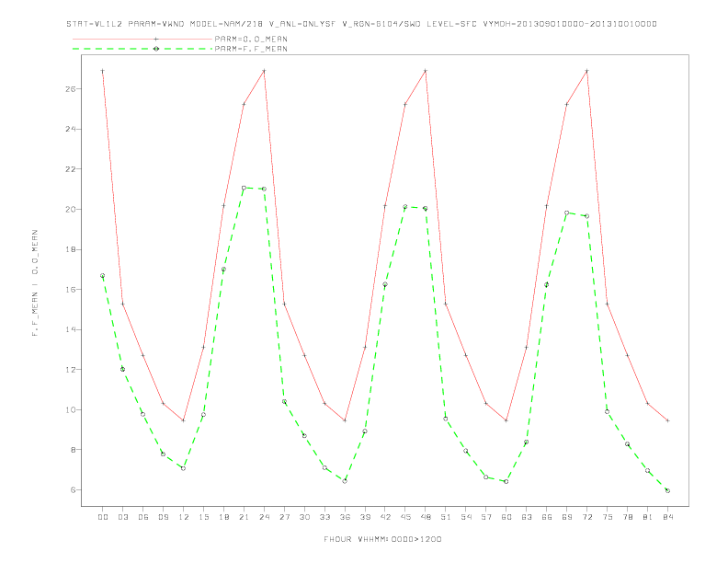Click the x-axis tick label 78
The image size is (728, 563).
pyautogui.click(x=628, y=517)
